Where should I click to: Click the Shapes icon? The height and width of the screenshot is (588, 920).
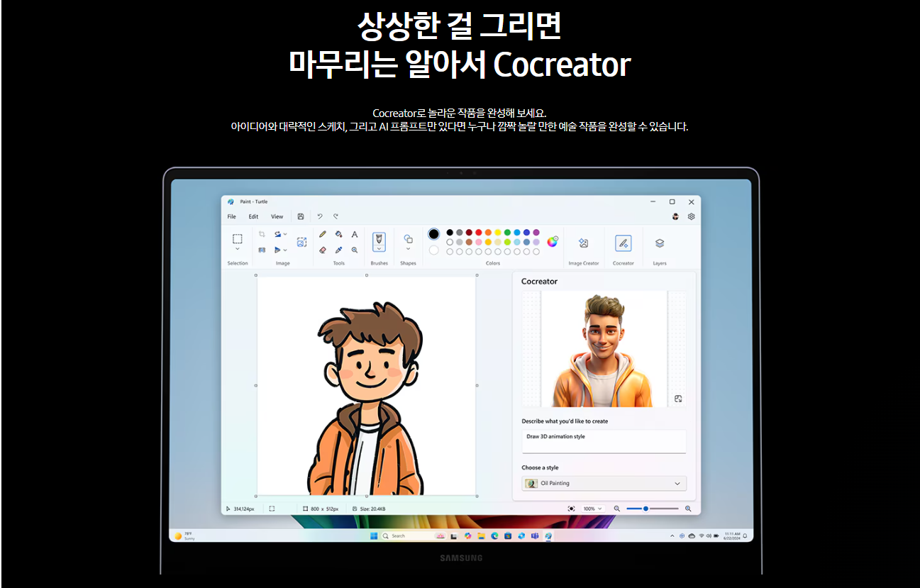(x=408, y=239)
